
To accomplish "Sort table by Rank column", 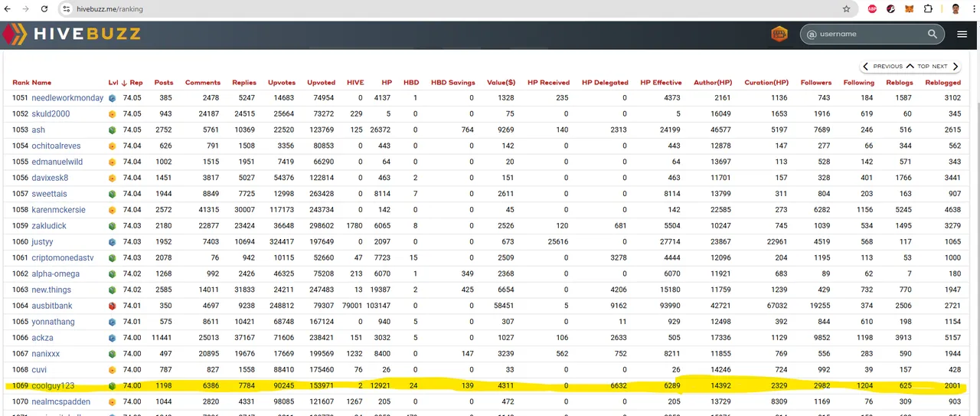I will [21, 83].
